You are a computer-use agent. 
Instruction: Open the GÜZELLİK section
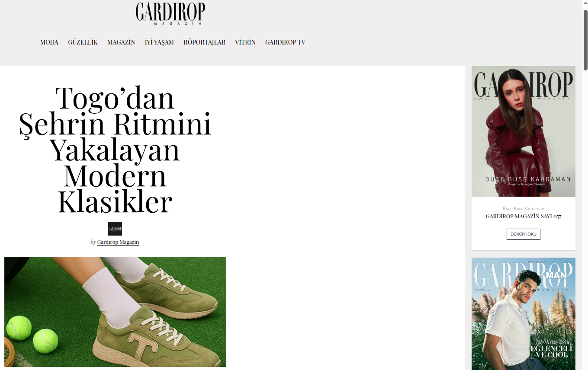pos(83,42)
